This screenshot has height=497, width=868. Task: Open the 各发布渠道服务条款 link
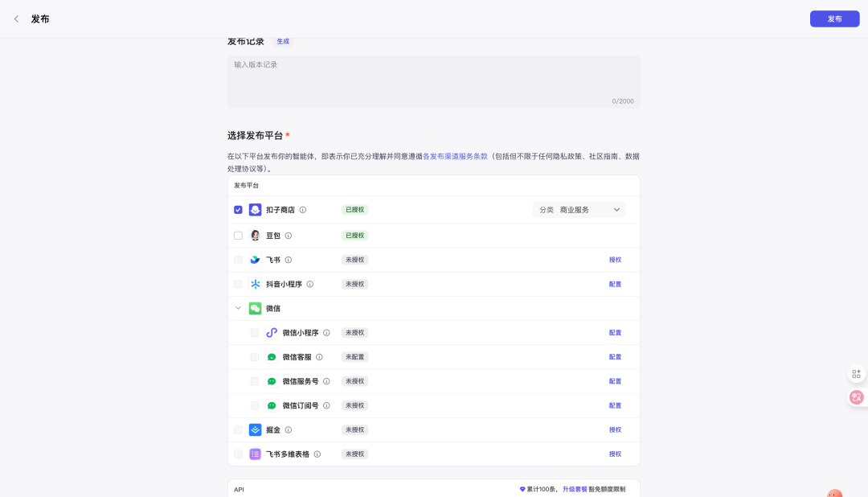pos(455,157)
